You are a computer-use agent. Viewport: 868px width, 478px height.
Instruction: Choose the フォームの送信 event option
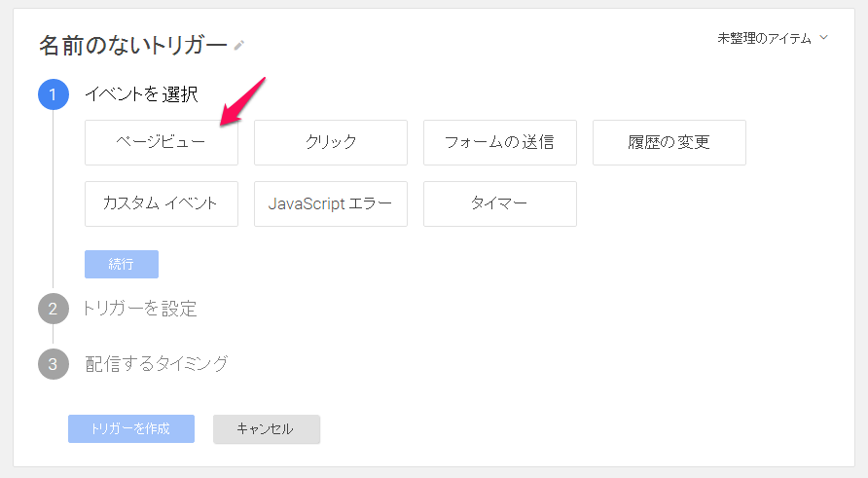500,143
